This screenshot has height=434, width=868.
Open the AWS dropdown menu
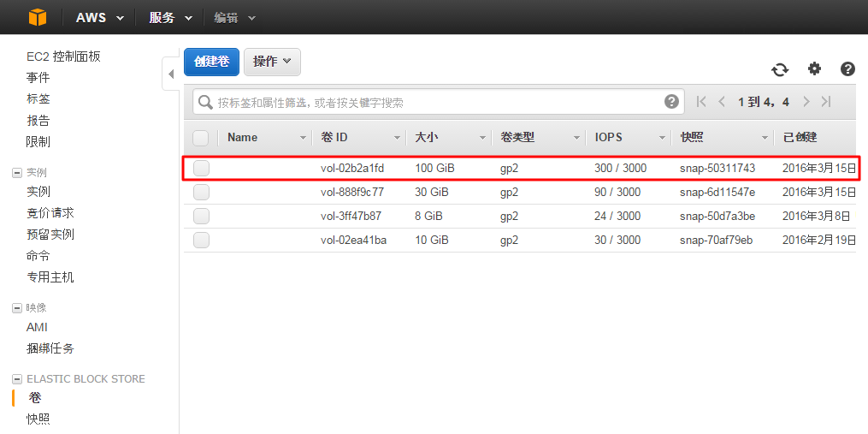[x=100, y=17]
